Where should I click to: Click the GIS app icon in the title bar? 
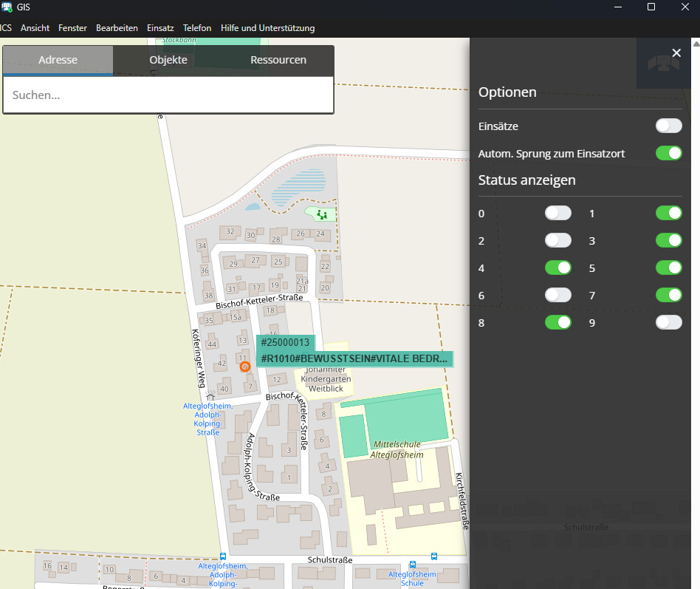(7, 7)
